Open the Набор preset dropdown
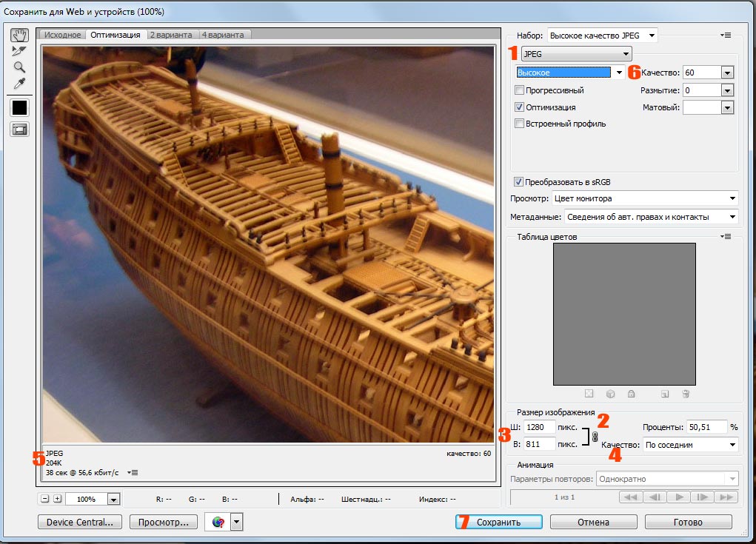The height and width of the screenshot is (544, 756). coord(601,35)
